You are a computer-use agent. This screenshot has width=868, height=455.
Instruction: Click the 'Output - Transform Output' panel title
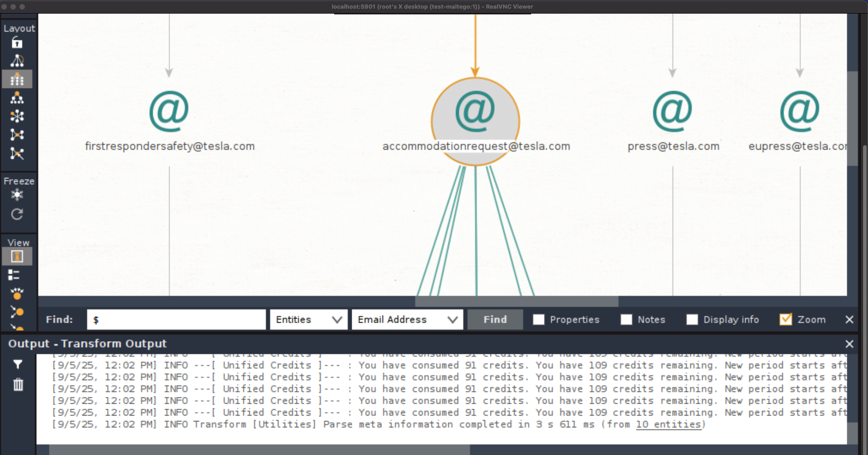point(87,344)
